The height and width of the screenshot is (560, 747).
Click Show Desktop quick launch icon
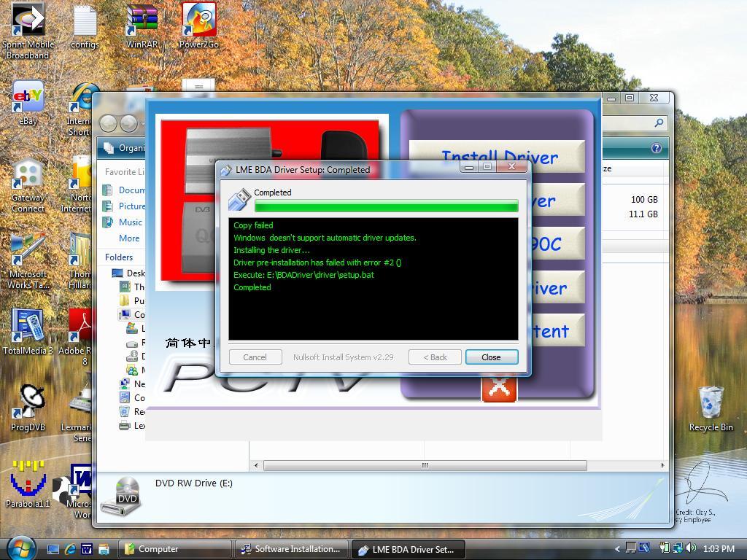[53, 549]
